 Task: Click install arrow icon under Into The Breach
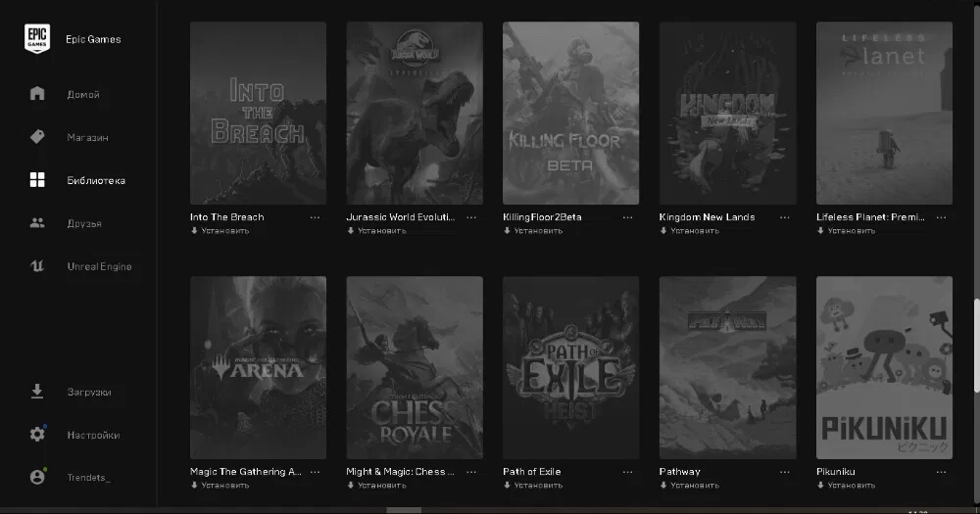coord(194,230)
